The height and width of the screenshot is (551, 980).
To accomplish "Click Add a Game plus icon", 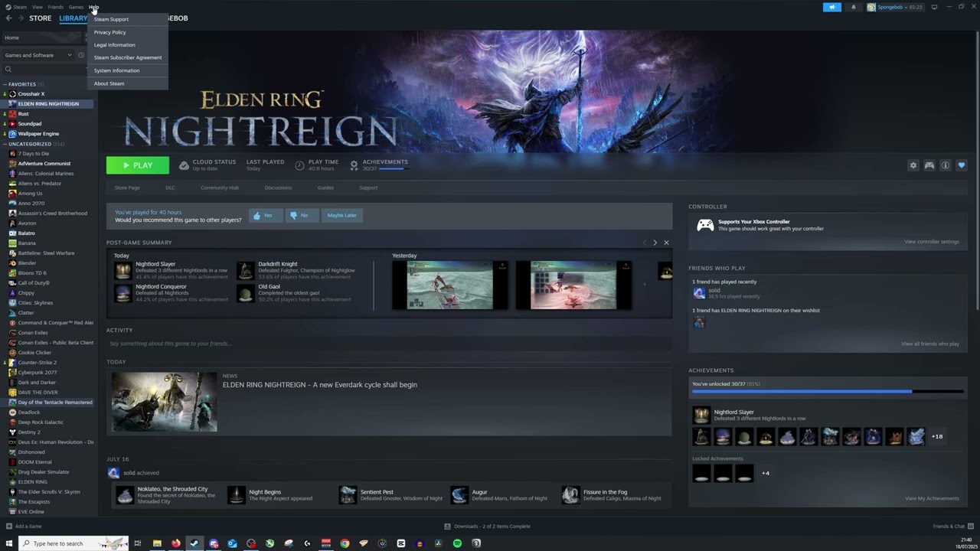I will tap(9, 527).
